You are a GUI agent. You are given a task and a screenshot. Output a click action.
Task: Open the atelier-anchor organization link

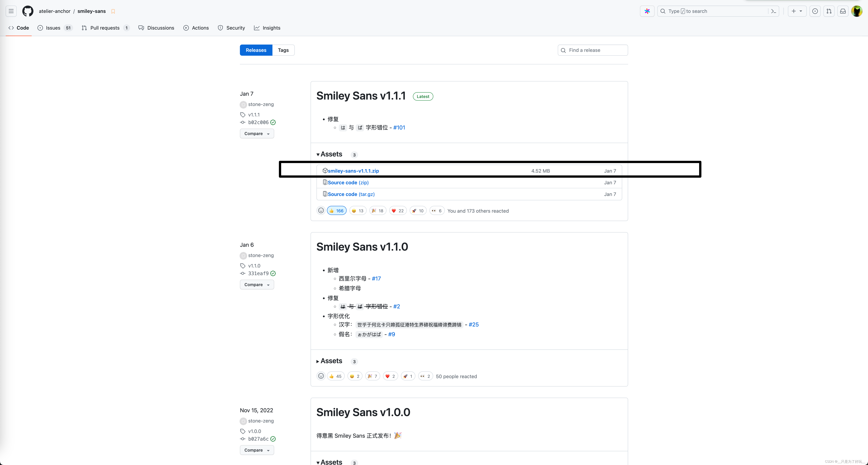click(x=55, y=11)
